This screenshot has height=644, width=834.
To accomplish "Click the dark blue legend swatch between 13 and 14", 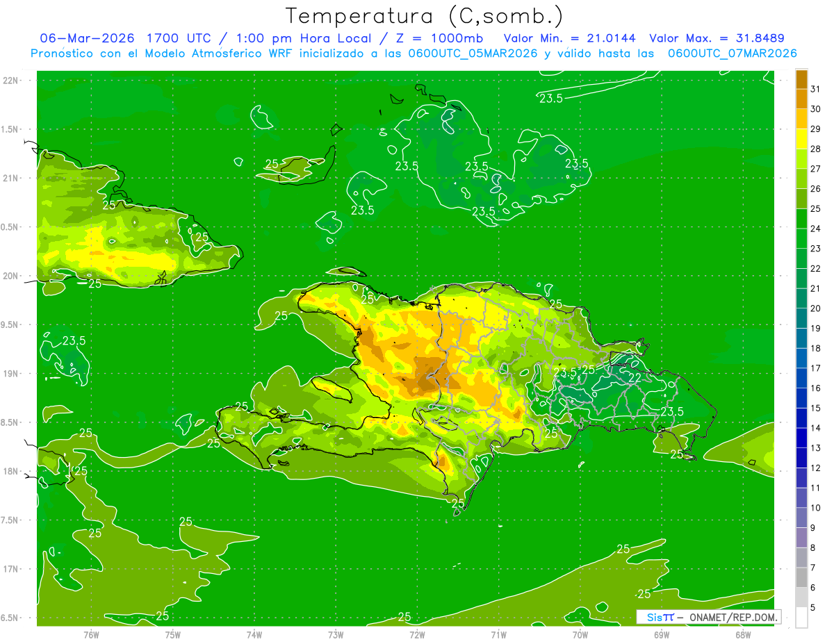I will 801,438.
